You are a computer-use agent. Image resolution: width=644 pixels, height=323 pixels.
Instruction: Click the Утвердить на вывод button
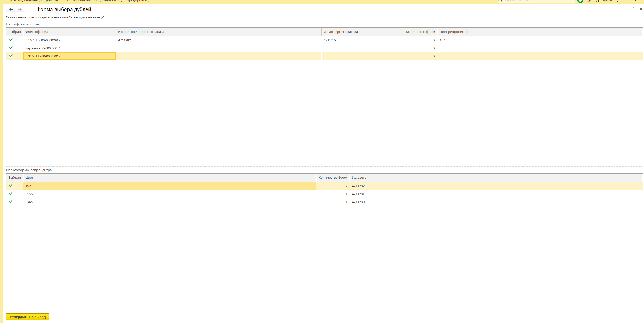point(28,317)
